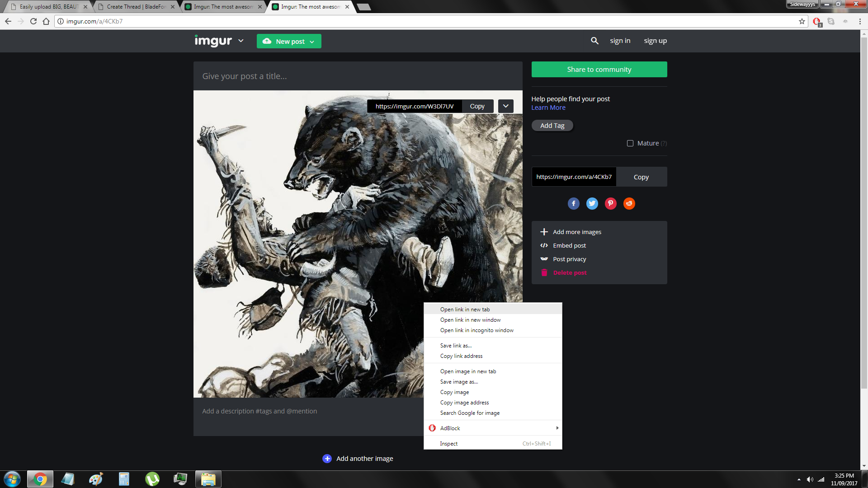Viewport: 868px width, 488px height.
Task: Click the blue plus Add another image icon
Action: [x=327, y=459]
